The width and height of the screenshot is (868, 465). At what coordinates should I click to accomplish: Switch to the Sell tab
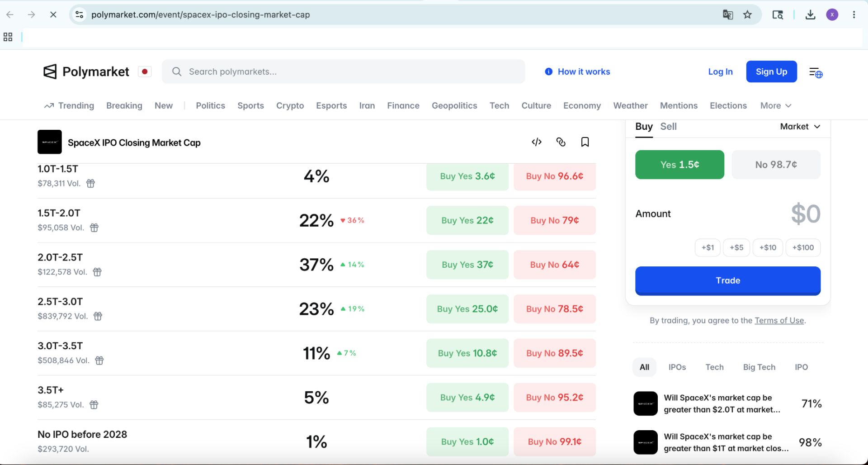(668, 127)
